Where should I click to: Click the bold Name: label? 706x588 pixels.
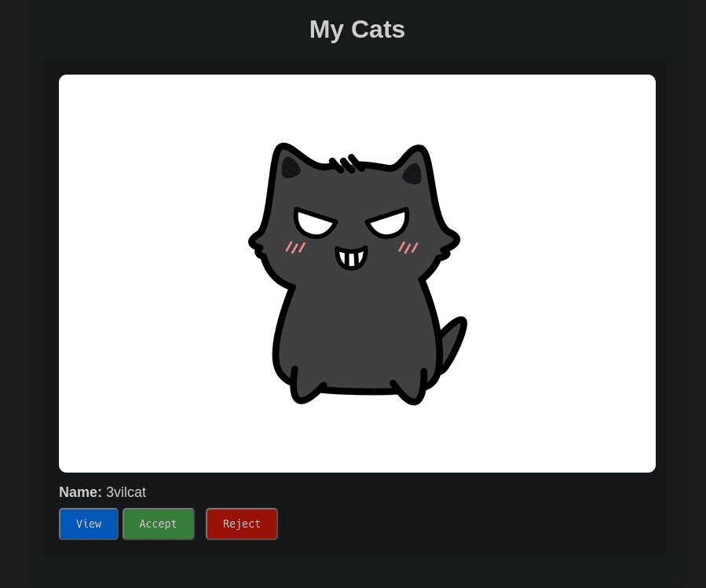[x=80, y=492]
